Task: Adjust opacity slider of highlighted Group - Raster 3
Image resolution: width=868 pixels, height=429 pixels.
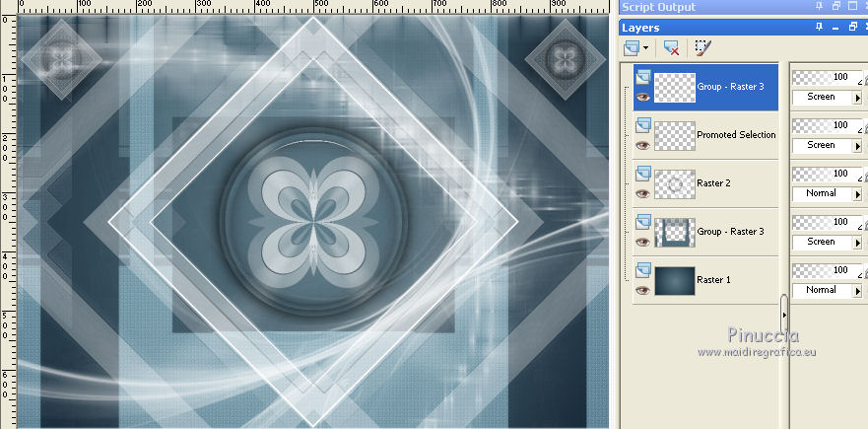Action: [x=827, y=78]
